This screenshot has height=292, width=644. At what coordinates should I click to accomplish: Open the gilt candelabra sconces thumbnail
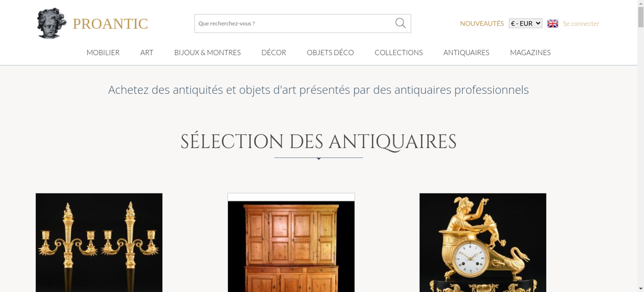click(x=99, y=242)
